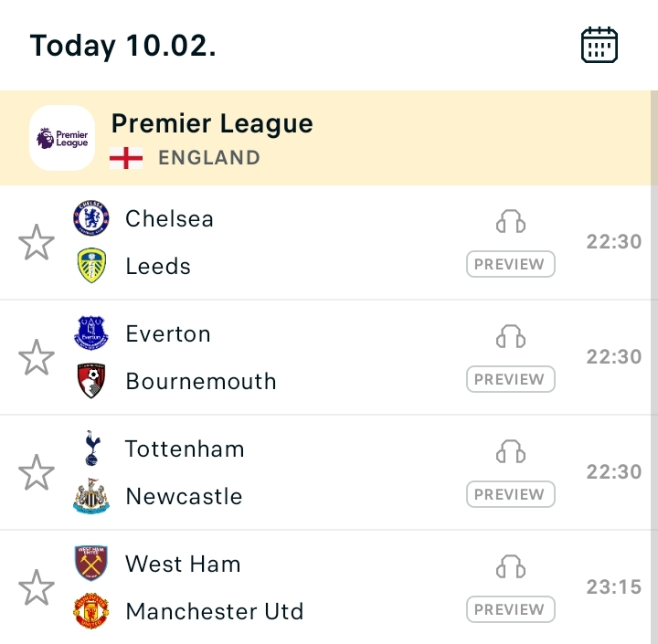Click the Tottenham club crest
The height and width of the screenshot is (644, 658).
pyautogui.click(x=91, y=449)
